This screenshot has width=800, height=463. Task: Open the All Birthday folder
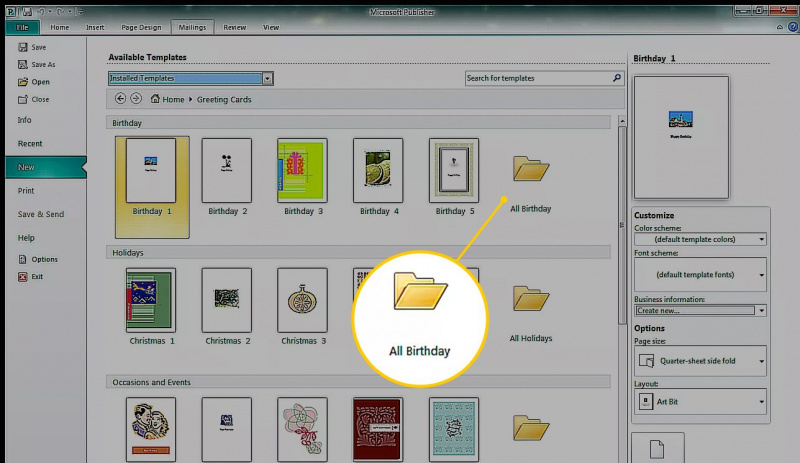531,168
